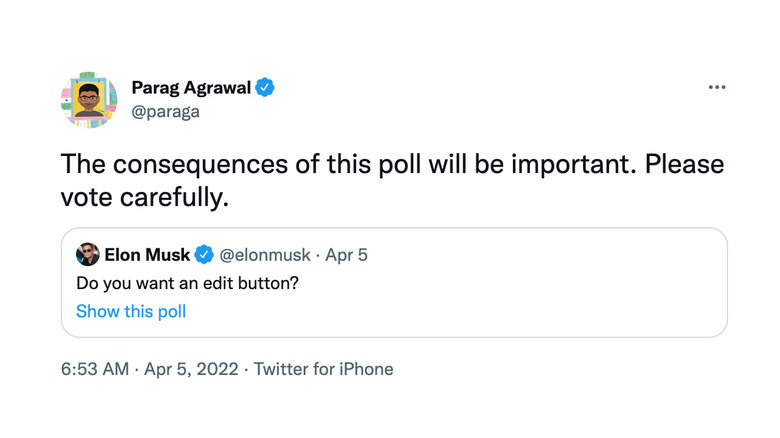The height and width of the screenshot is (438, 780).
Task: Click the 'The consequences of this poll' line
Action: 230,164
